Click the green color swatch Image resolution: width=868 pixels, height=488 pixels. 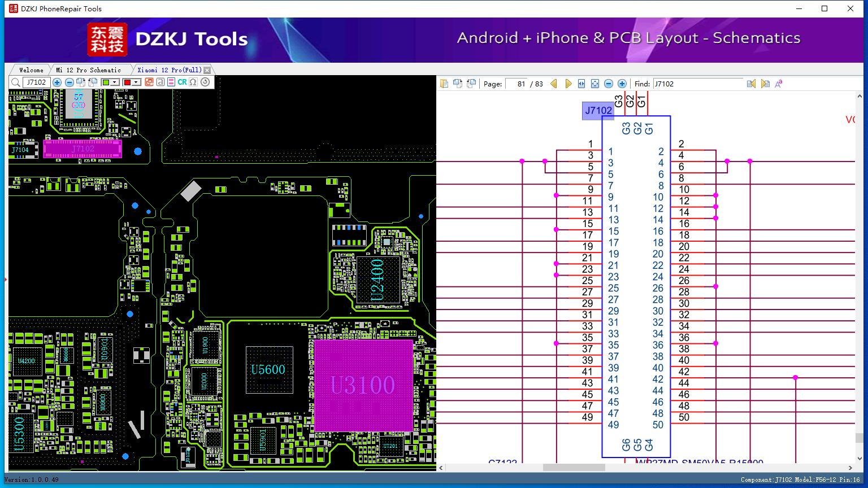pyautogui.click(x=106, y=82)
